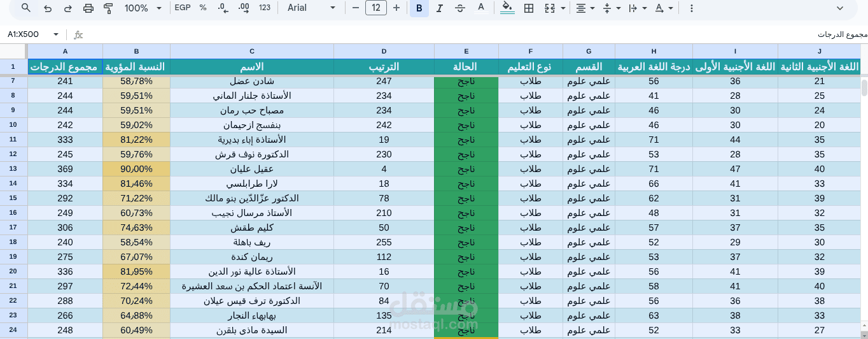Open the merge type dropdown arrow
Viewport: 868px width, 339px height.
tap(563, 8)
